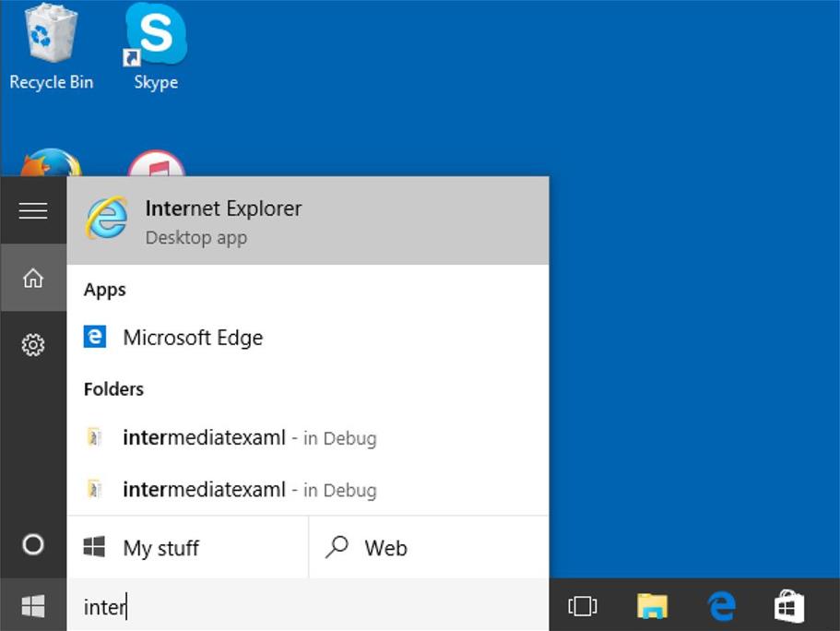Launch Skype from the desktop shortcut
This screenshot has width=840, height=631.
[155, 46]
